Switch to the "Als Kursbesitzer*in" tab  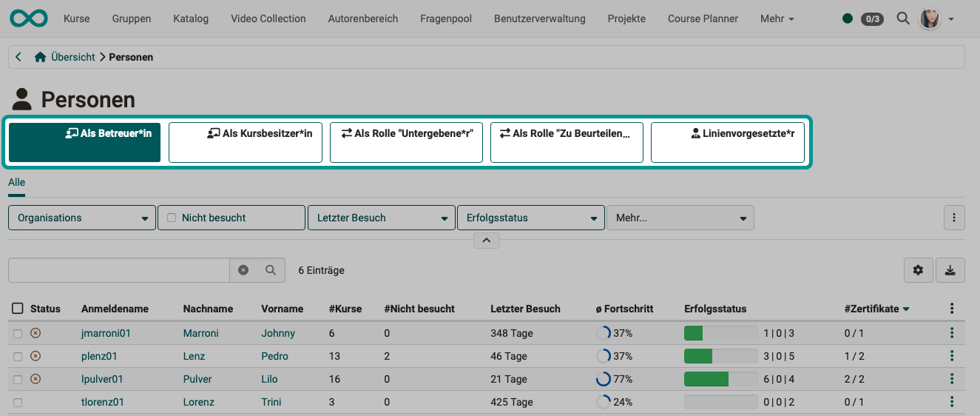click(246, 142)
